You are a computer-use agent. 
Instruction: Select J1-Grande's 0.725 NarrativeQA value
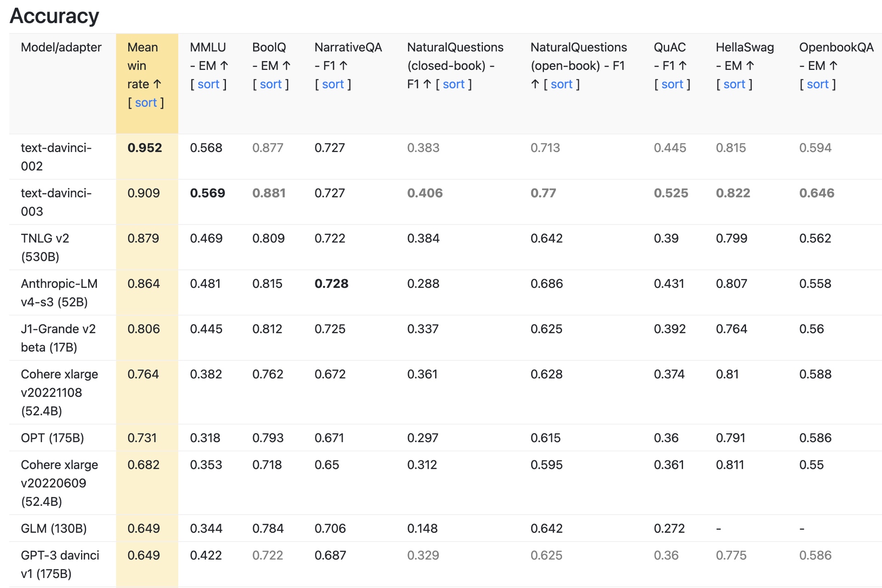click(x=330, y=329)
